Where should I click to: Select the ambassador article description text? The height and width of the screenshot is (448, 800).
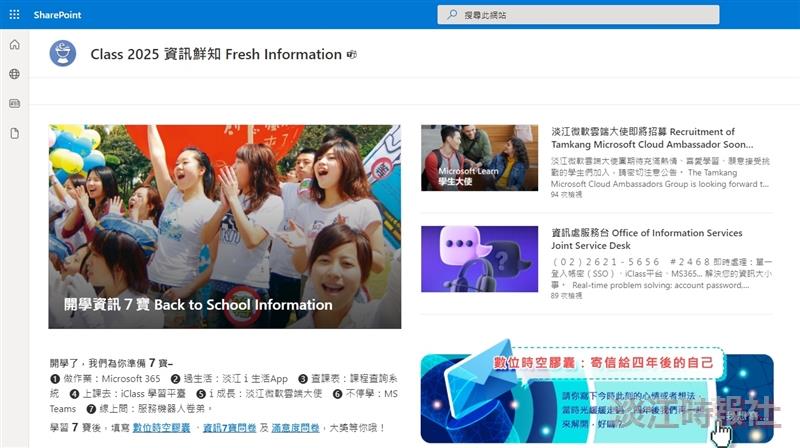pos(660,172)
